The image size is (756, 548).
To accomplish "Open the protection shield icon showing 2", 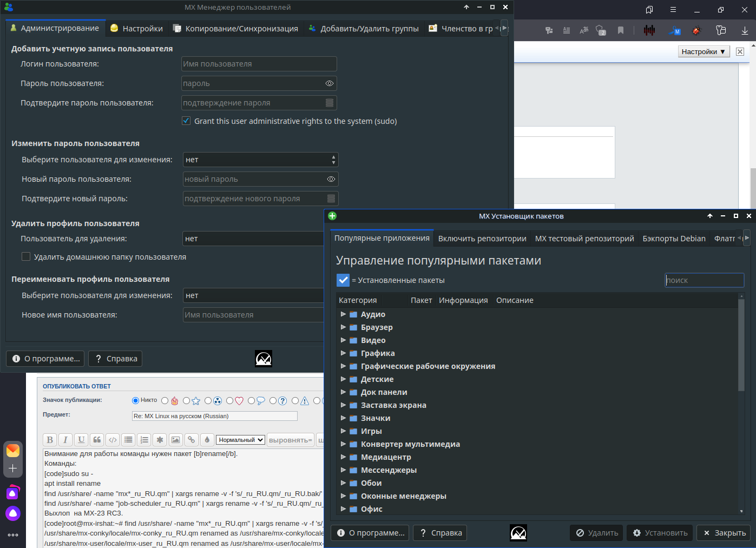I will click(601, 30).
